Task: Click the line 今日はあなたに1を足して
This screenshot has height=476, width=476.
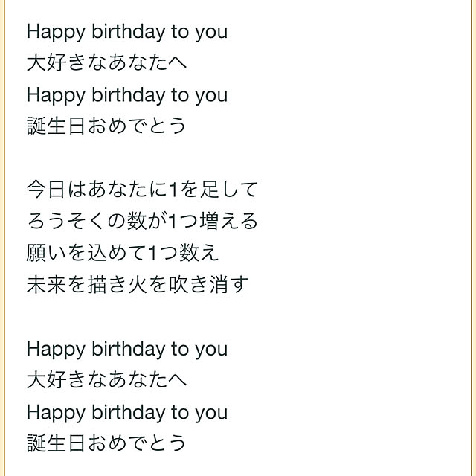Action: (142, 190)
